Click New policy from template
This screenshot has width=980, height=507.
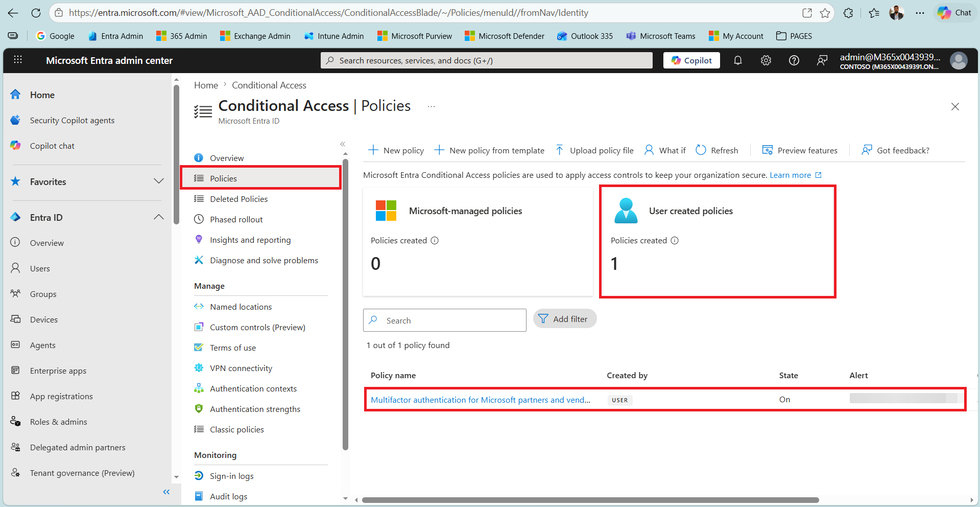pyautogui.click(x=489, y=150)
